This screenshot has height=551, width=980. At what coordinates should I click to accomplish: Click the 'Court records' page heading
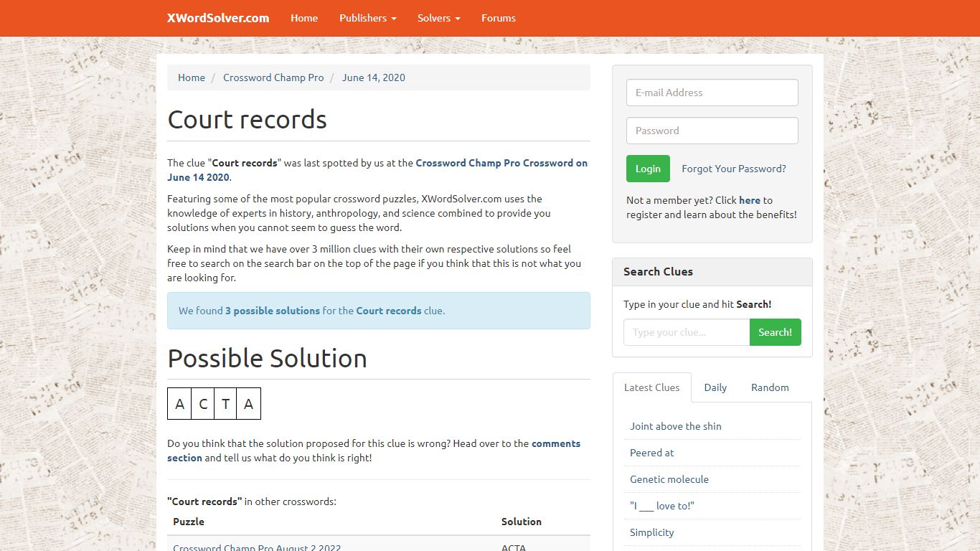[x=248, y=119]
